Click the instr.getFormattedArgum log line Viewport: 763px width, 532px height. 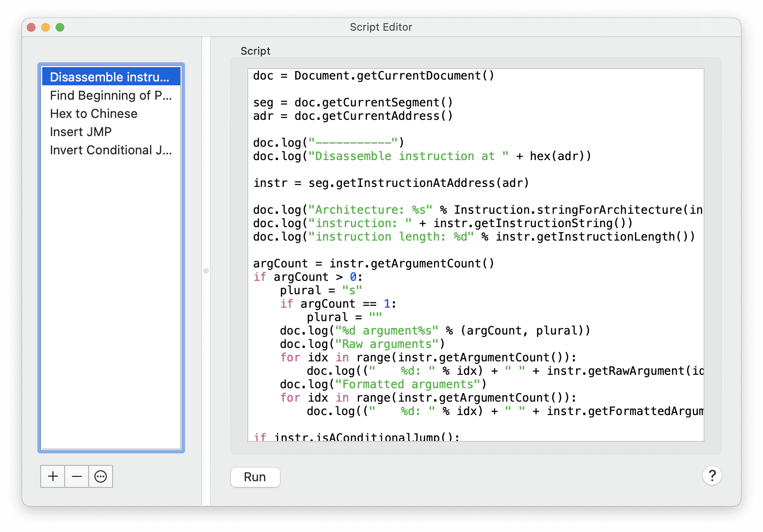click(x=505, y=411)
